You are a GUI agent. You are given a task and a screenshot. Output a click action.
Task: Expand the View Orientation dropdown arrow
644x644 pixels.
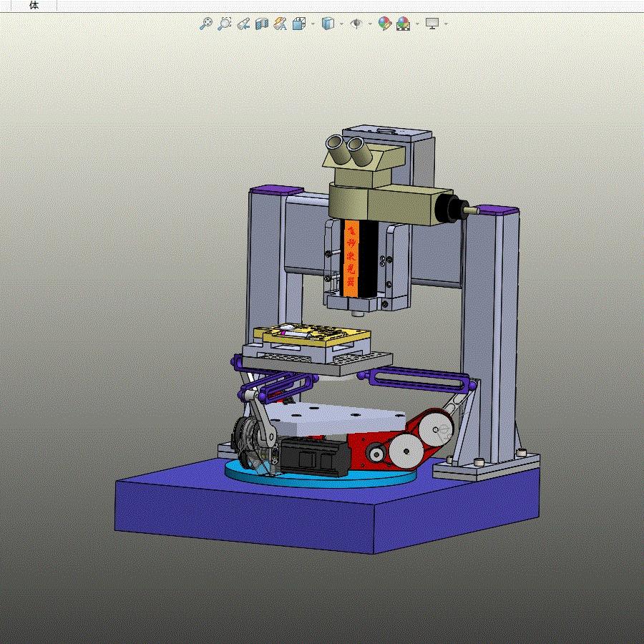pyautogui.click(x=313, y=24)
